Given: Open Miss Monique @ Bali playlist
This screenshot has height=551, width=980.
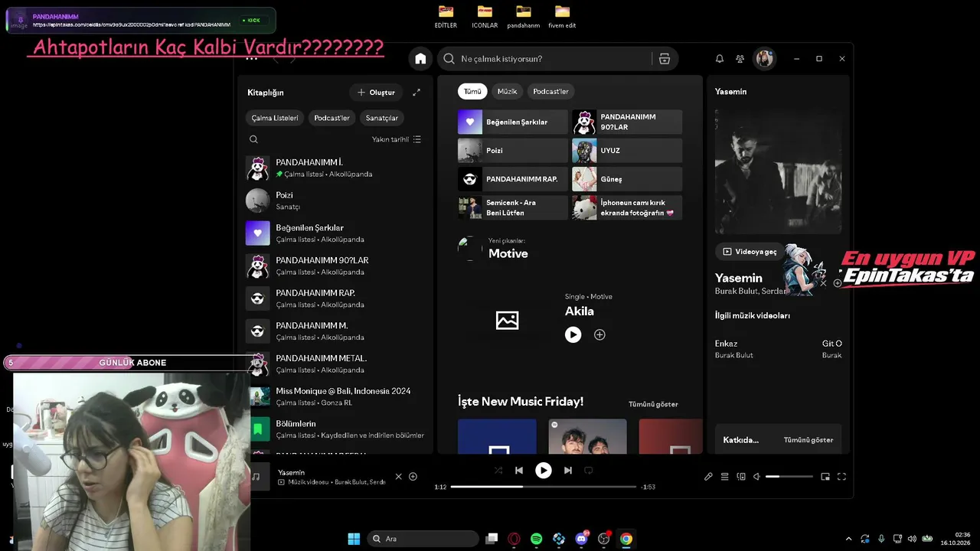Looking at the screenshot, I should tap(335, 396).
